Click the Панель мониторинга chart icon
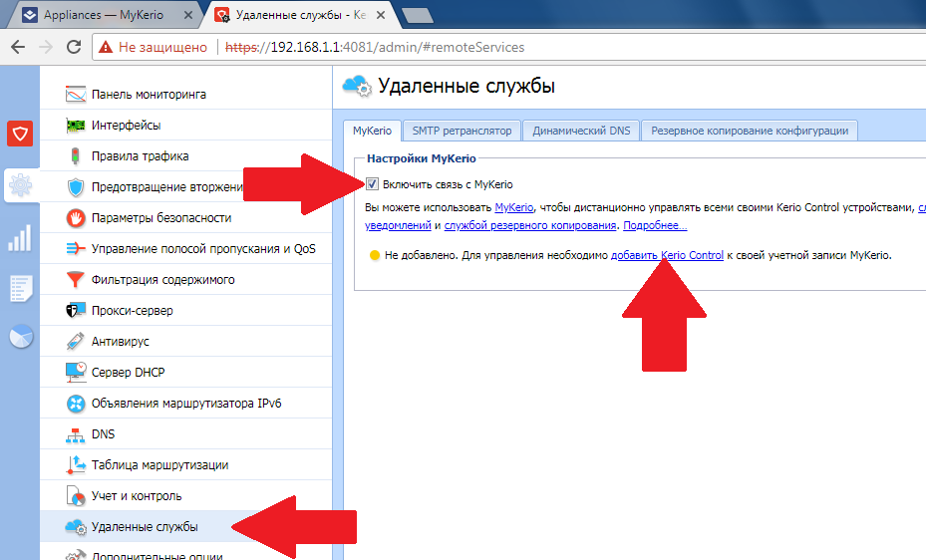The image size is (926, 560). (76, 95)
